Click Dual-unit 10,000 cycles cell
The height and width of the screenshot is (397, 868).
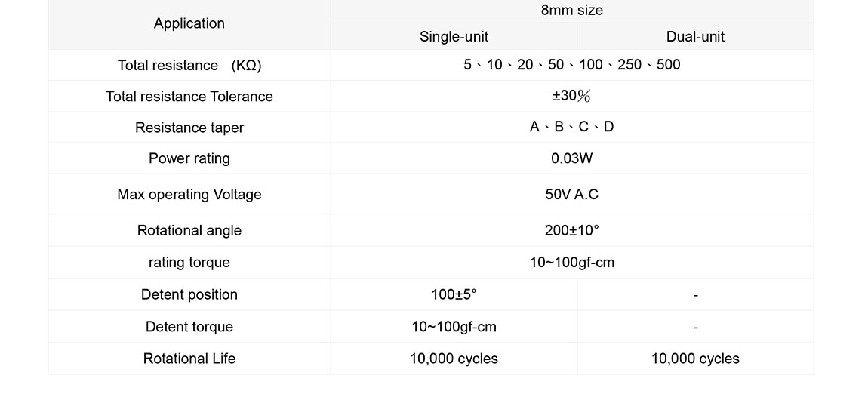click(x=695, y=359)
